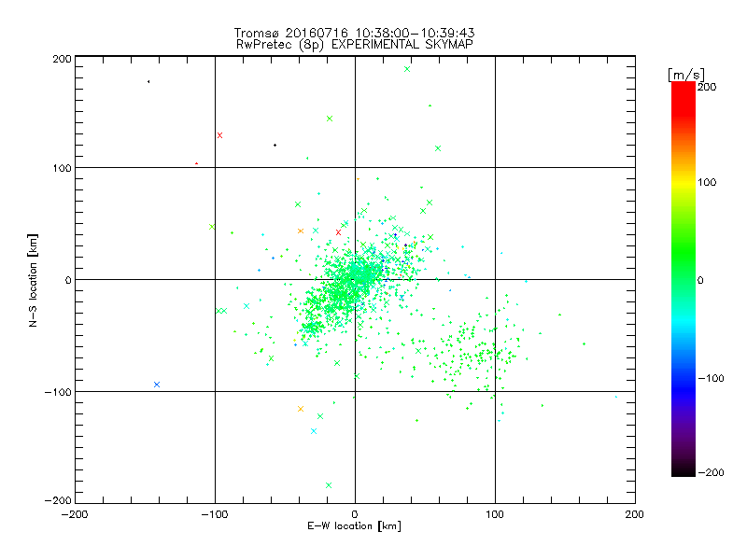
Task: Click the colorbar label '0' beside the green band
Action: pyautogui.click(x=700, y=280)
